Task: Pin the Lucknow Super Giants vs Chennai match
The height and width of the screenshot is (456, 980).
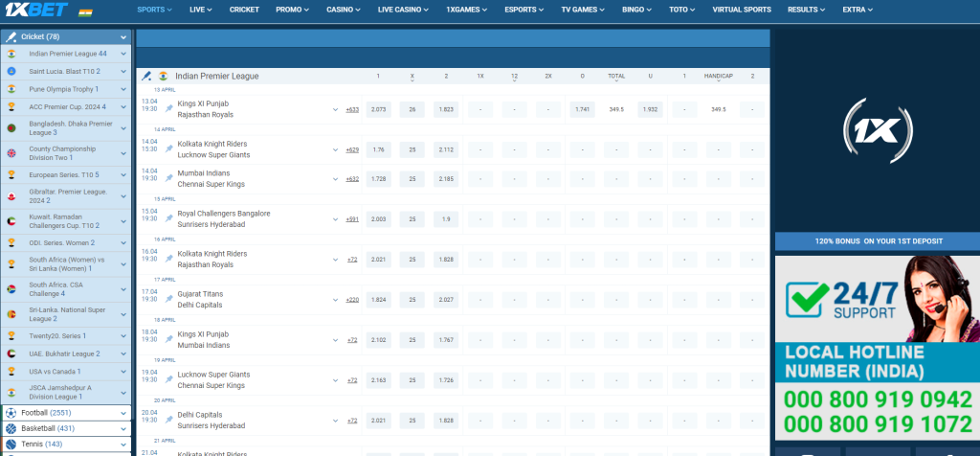Action: click(x=168, y=379)
